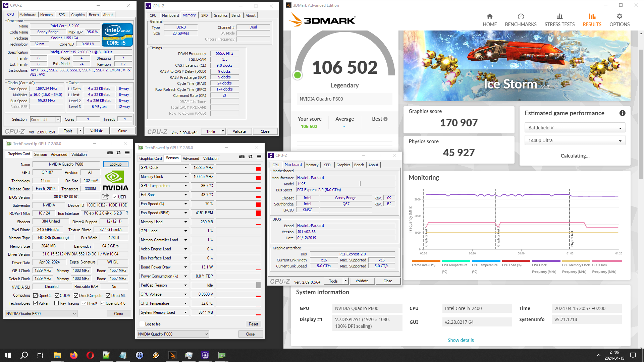This screenshot has height=362, width=644.
Task: Click Validate in CPU-Z Memory window
Action: (x=239, y=131)
